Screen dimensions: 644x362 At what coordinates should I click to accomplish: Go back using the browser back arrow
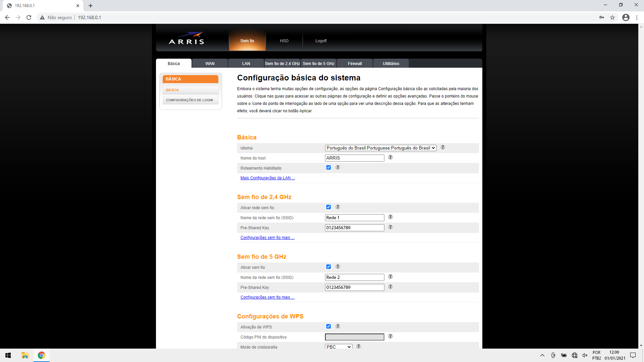tap(7, 17)
